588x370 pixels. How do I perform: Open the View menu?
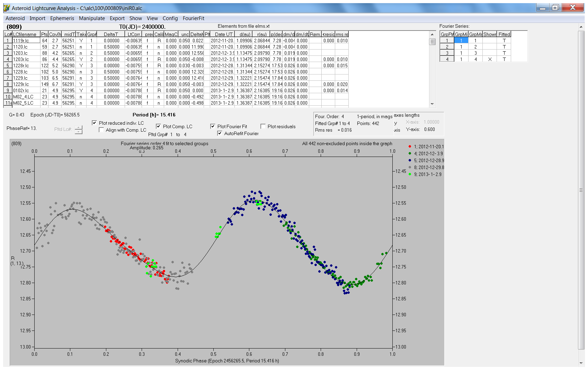coord(152,18)
